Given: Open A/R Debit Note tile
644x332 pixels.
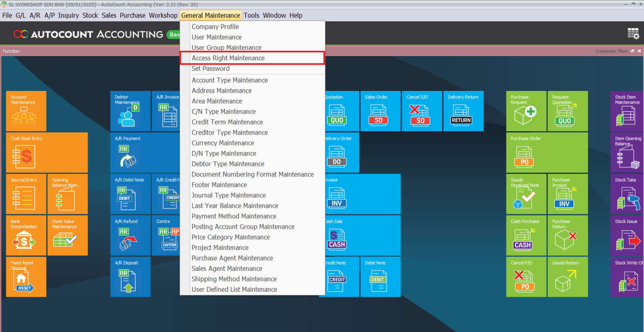Looking at the screenshot, I should click(130, 194).
